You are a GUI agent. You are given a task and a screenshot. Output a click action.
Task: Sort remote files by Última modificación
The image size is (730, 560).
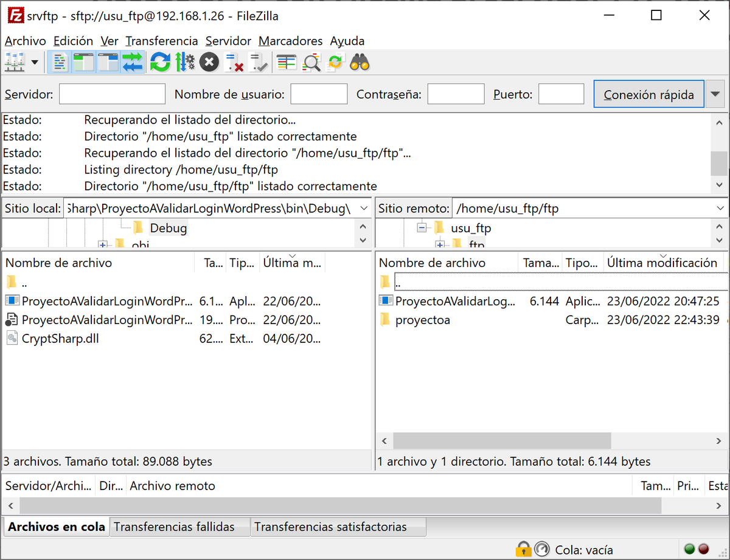662,263
